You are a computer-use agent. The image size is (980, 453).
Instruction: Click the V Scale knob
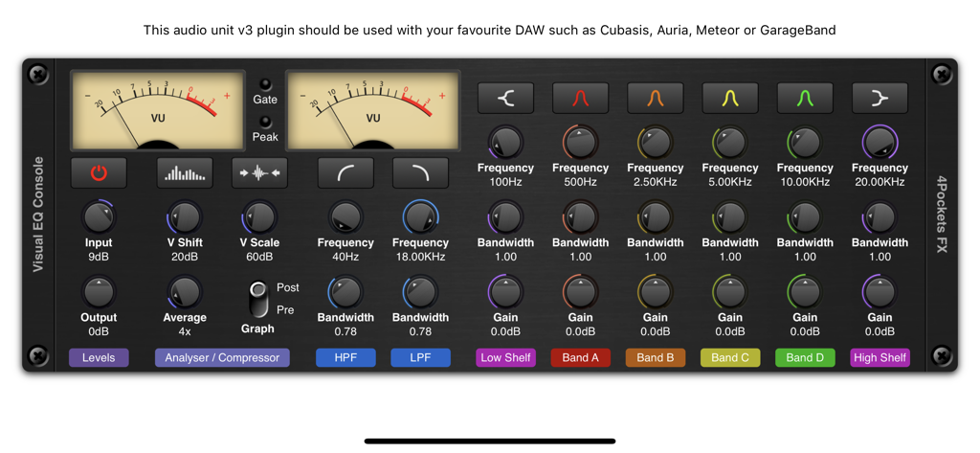260,217
